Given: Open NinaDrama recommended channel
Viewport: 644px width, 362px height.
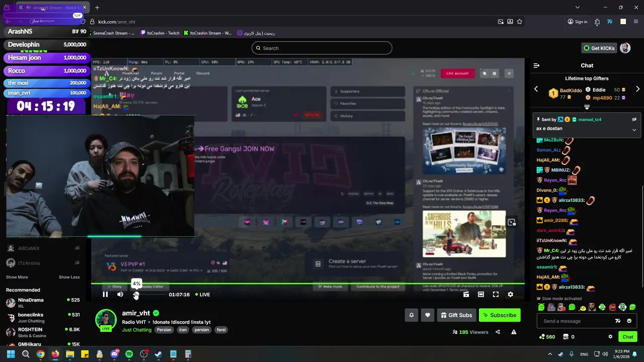Looking at the screenshot, I should pyautogui.click(x=43, y=303).
